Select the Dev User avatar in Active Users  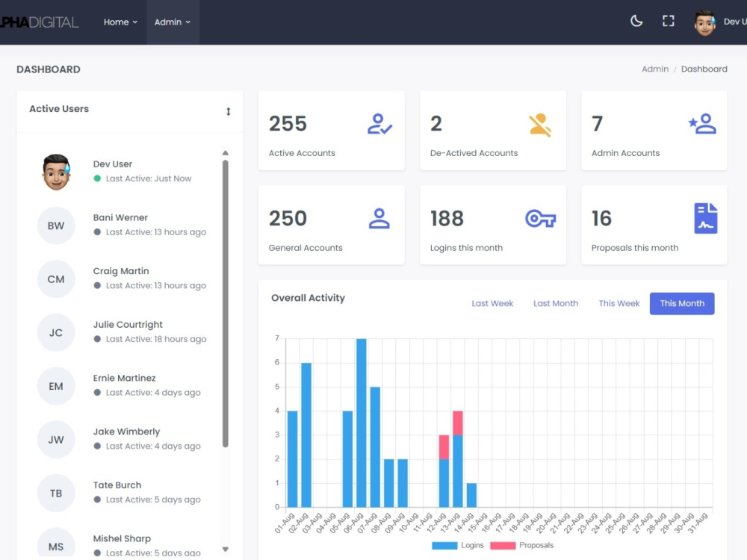tap(56, 172)
